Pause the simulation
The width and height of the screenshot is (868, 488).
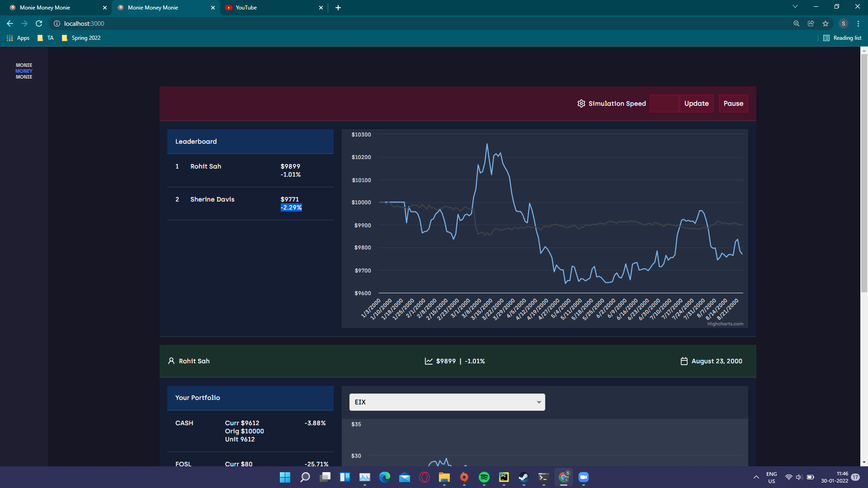click(x=733, y=103)
